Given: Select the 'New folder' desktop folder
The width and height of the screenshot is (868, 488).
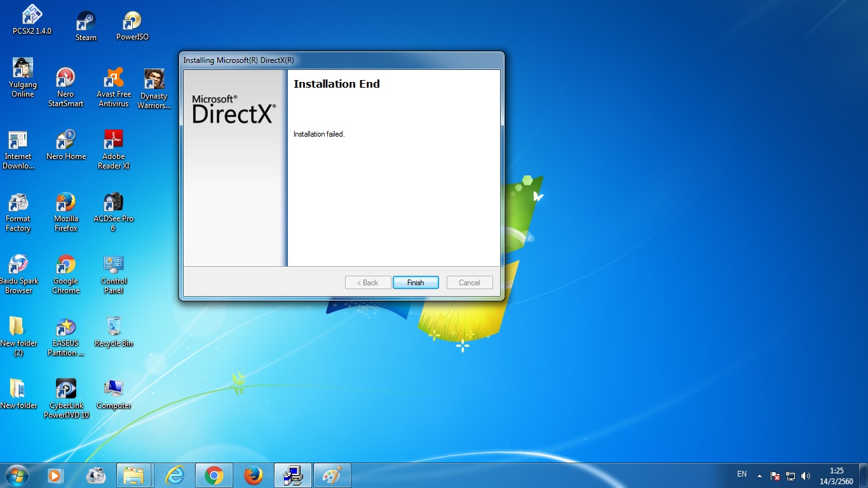Looking at the screenshot, I should pyautogui.click(x=18, y=394).
